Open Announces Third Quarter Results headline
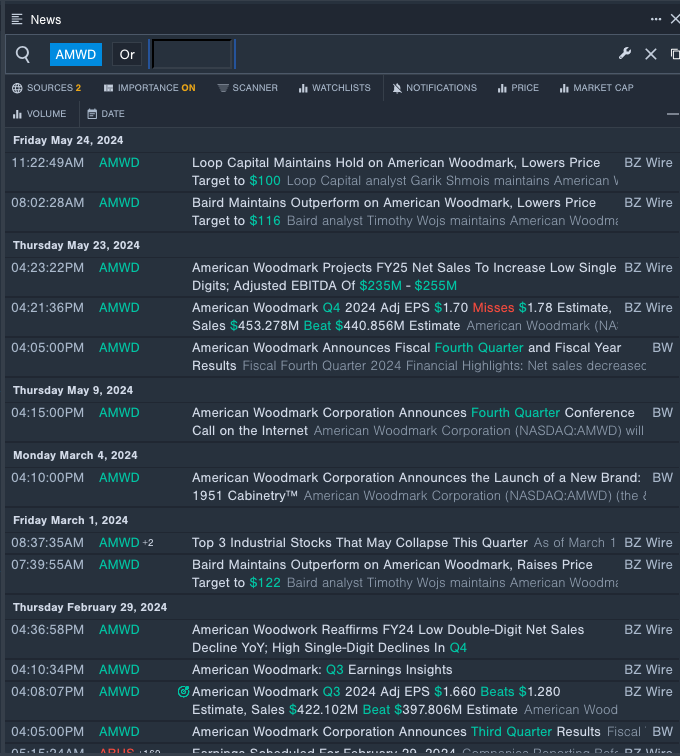Viewport: 680px width, 756px height. click(396, 731)
